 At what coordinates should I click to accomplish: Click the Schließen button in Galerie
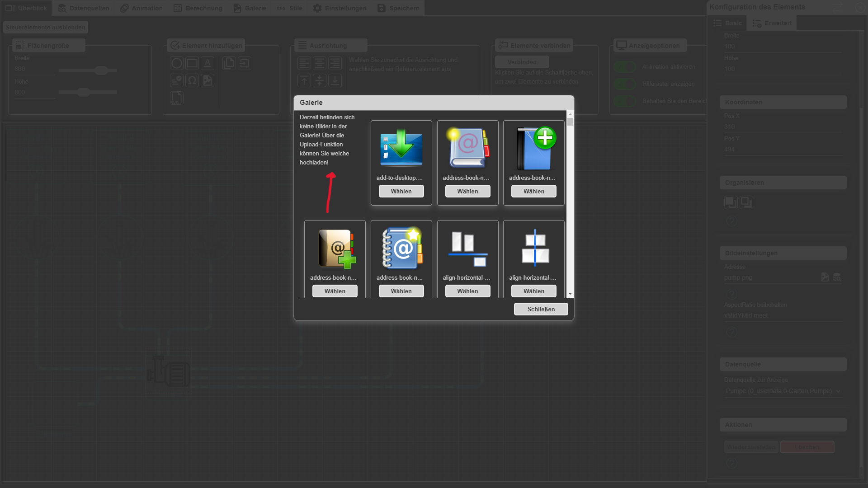pyautogui.click(x=541, y=309)
